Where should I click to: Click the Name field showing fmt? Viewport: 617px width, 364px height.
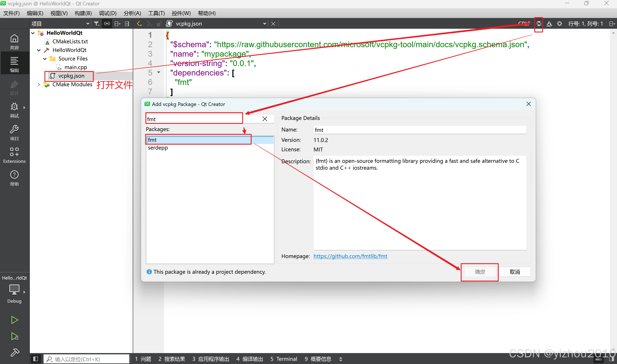pos(420,130)
